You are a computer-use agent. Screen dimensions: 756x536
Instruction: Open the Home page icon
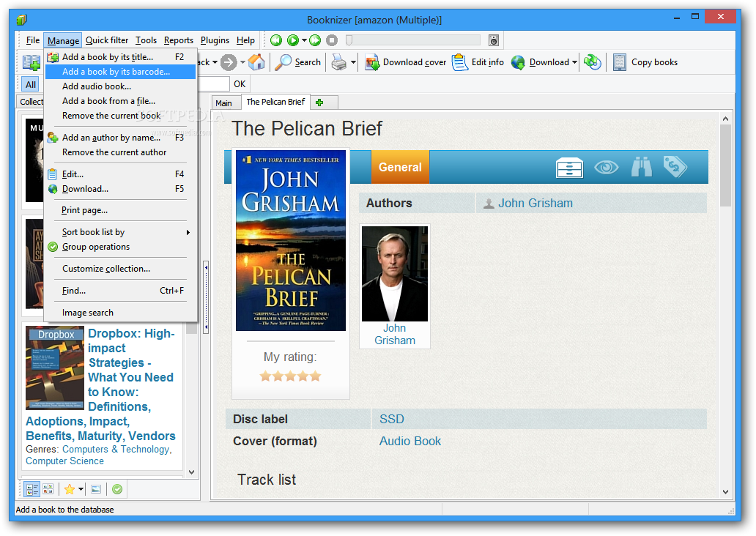[x=256, y=62]
